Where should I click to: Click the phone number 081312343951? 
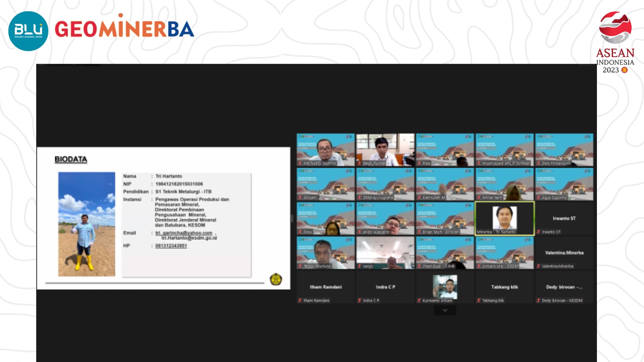click(171, 246)
